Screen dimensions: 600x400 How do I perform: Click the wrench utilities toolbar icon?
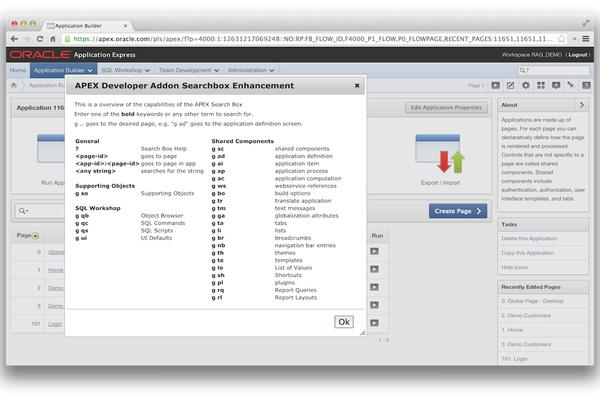point(571,85)
